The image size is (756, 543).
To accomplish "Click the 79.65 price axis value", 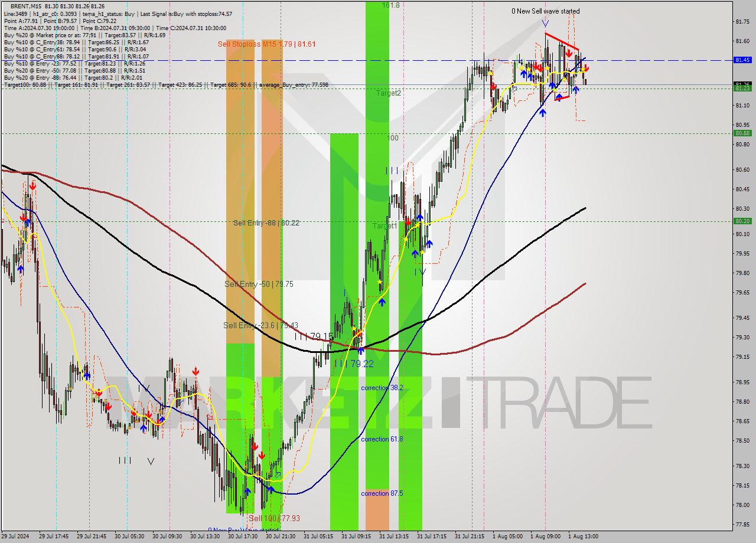I will click(x=743, y=293).
